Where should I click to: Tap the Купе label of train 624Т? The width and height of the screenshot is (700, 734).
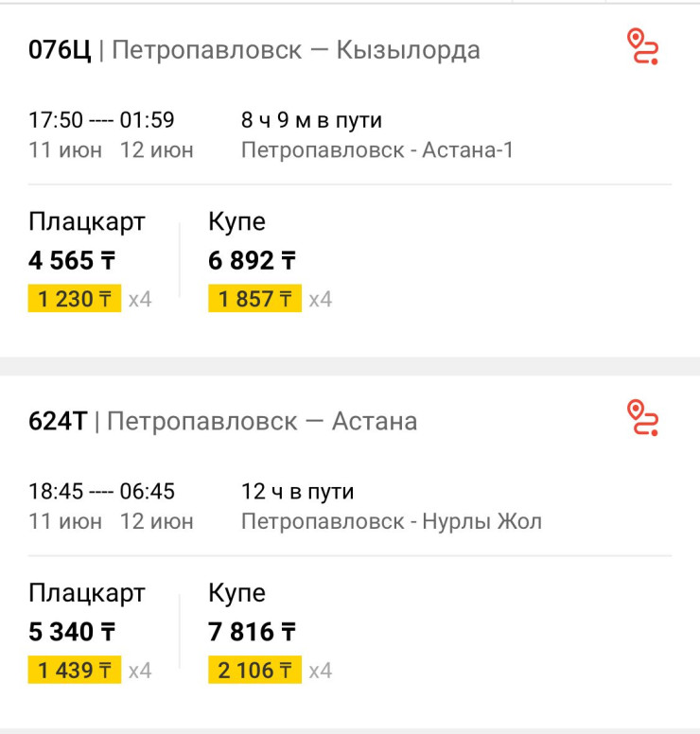pyautogui.click(x=236, y=593)
